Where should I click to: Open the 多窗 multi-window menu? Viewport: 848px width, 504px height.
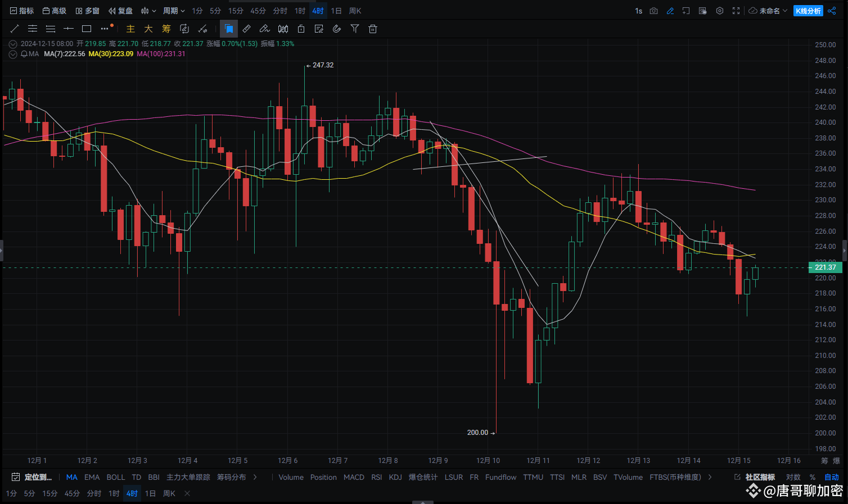88,11
